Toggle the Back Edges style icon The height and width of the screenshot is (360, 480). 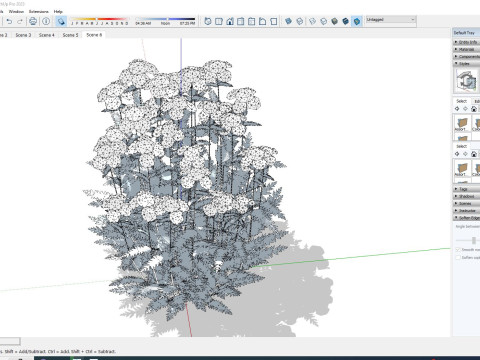pyautogui.click(x=300, y=21)
